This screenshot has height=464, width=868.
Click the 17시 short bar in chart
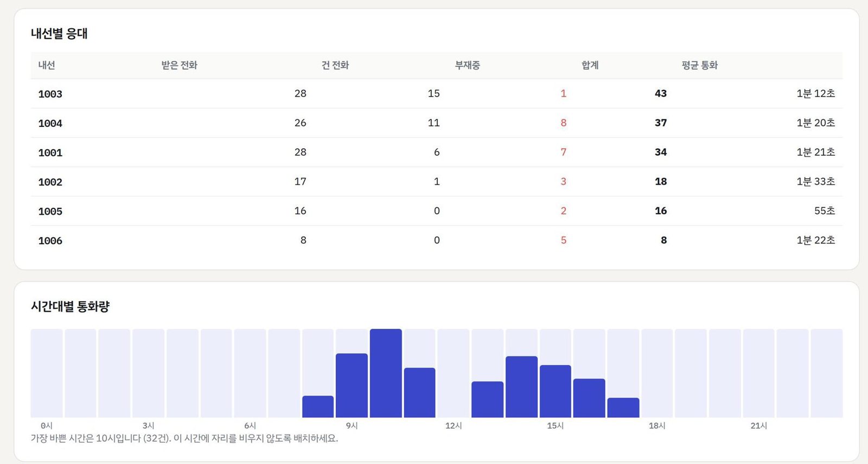[x=623, y=408]
